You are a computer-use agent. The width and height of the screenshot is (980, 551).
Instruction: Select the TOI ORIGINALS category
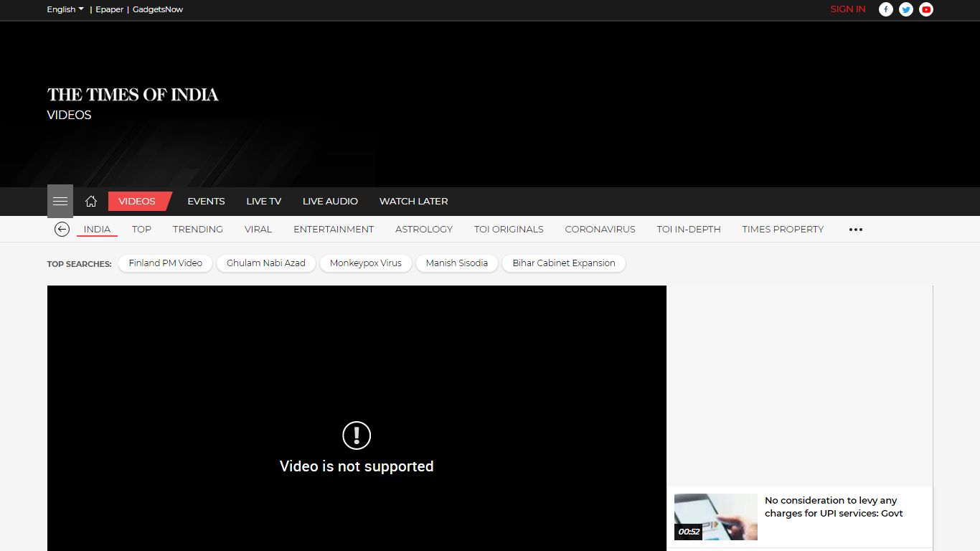509,230
